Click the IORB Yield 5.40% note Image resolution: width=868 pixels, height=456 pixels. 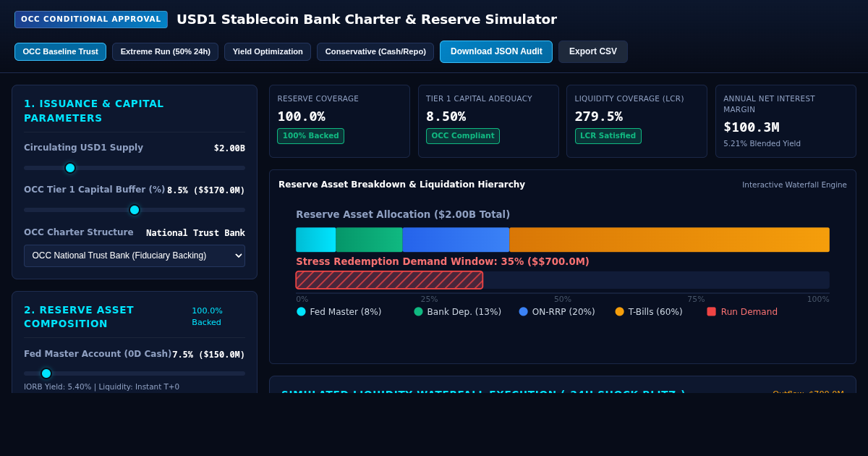101,387
